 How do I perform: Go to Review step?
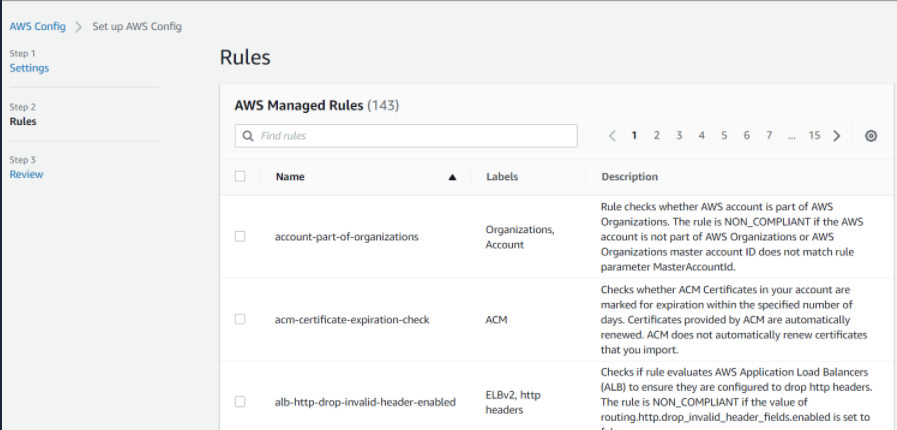[26, 174]
